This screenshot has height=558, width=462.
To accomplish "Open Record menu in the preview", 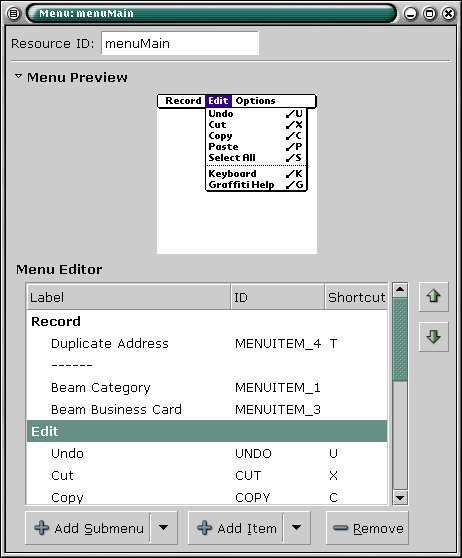I will pyautogui.click(x=183, y=101).
